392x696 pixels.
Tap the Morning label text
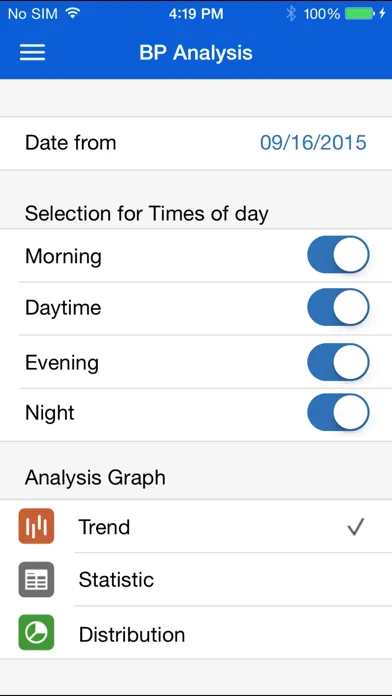click(63, 257)
